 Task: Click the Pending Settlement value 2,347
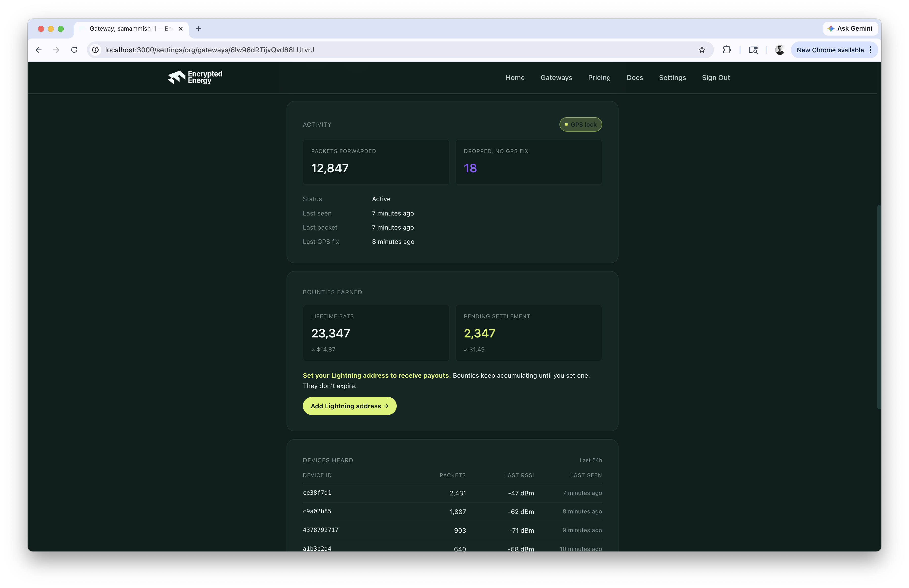pyautogui.click(x=479, y=333)
